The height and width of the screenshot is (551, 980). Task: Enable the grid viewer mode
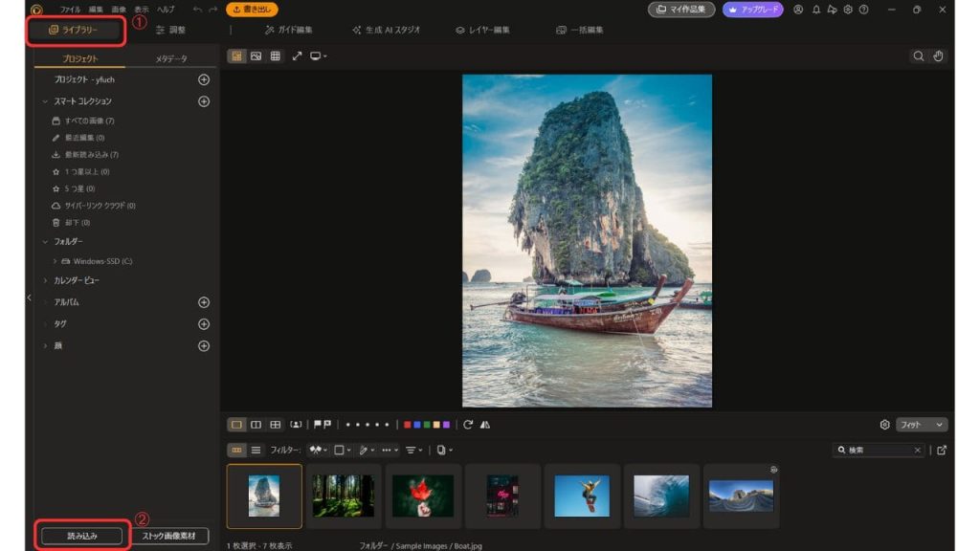tap(276, 56)
